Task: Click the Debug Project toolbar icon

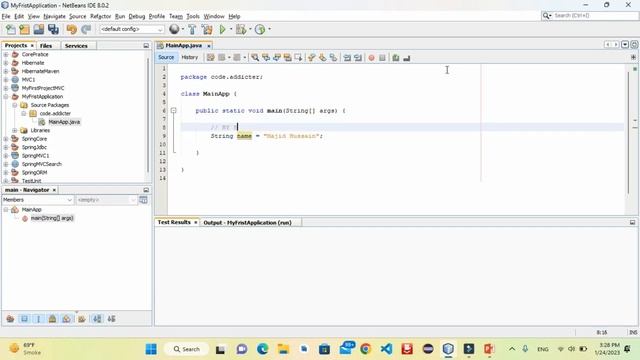Action: pos(241,29)
